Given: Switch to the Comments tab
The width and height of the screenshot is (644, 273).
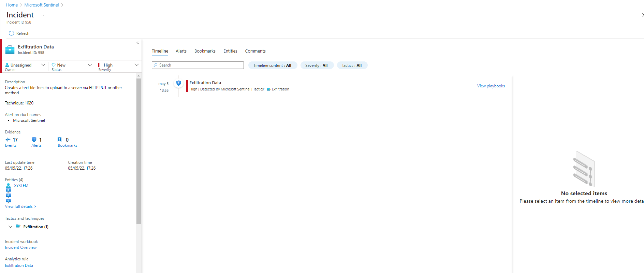Looking at the screenshot, I should [x=255, y=51].
